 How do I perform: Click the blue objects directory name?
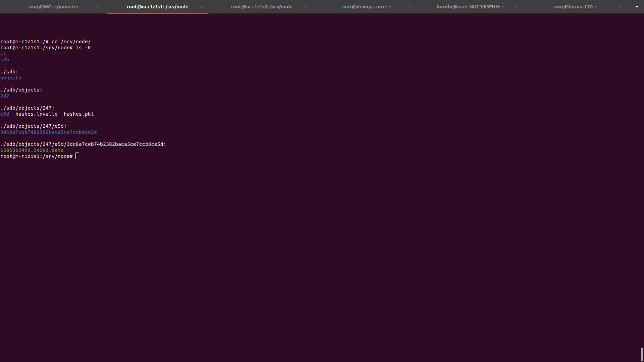11,78
